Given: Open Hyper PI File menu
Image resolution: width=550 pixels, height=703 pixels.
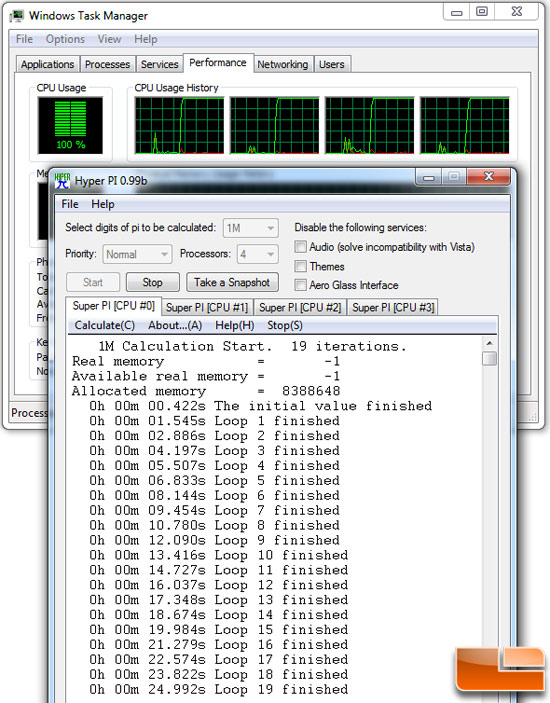Looking at the screenshot, I should pos(70,204).
